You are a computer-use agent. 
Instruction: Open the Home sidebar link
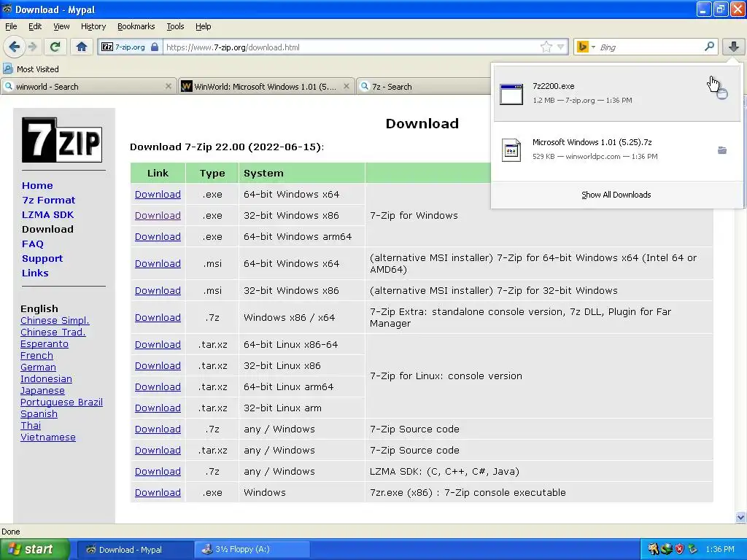pyautogui.click(x=37, y=185)
